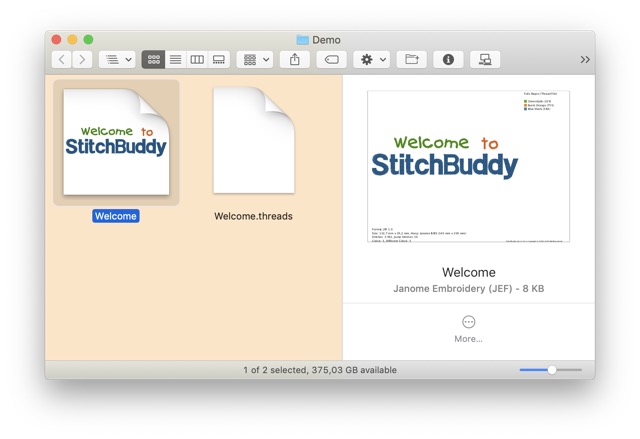Viewport: 640px width, 439px height.
Task: Click the highlighted Welcome file name label
Action: click(x=116, y=216)
